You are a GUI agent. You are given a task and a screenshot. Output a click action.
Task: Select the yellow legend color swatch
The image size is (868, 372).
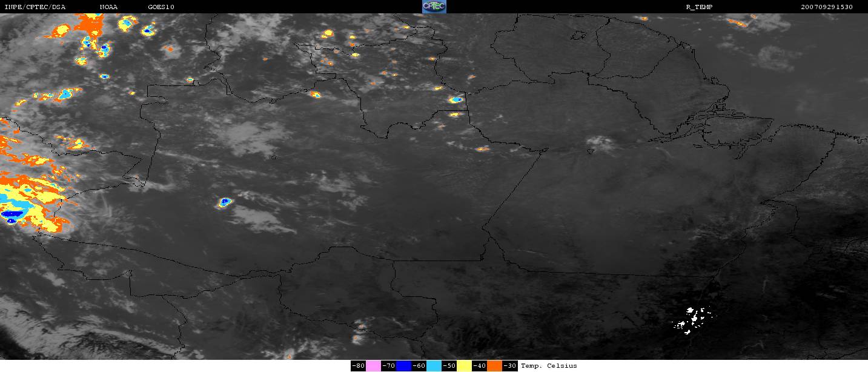[x=464, y=366]
